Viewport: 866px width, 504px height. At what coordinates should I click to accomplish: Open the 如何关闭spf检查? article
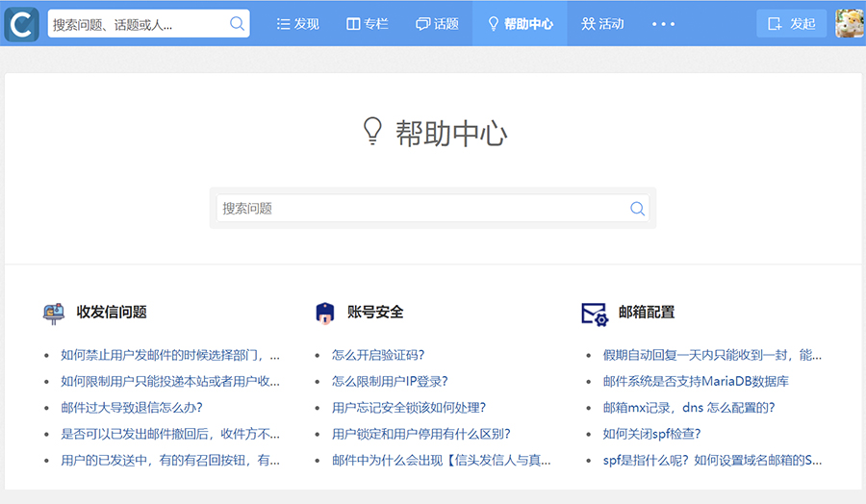pos(651,434)
